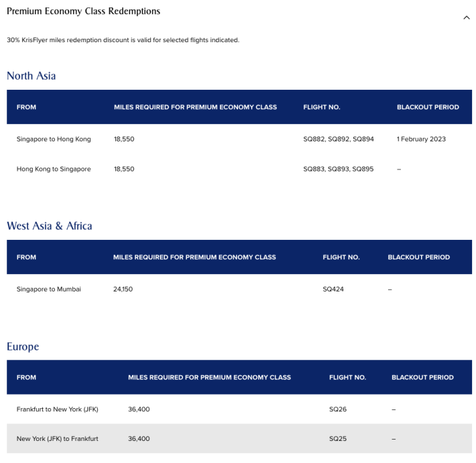
Task: Click flight number SQ25
Action: click(338, 439)
